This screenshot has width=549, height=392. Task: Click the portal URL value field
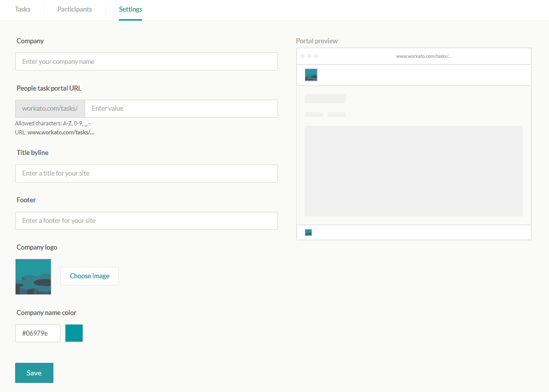[x=181, y=109]
